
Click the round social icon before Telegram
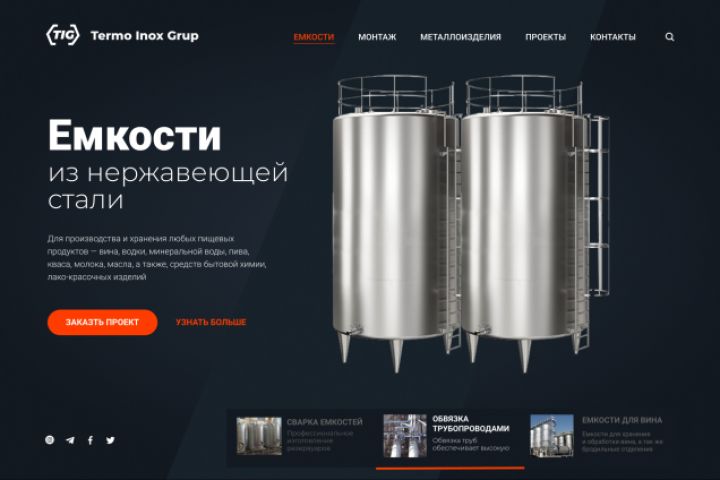click(50, 440)
